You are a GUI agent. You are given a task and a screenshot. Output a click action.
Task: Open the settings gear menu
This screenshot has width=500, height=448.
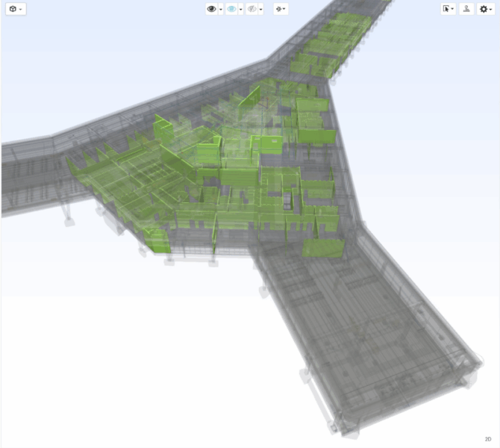[x=485, y=9]
